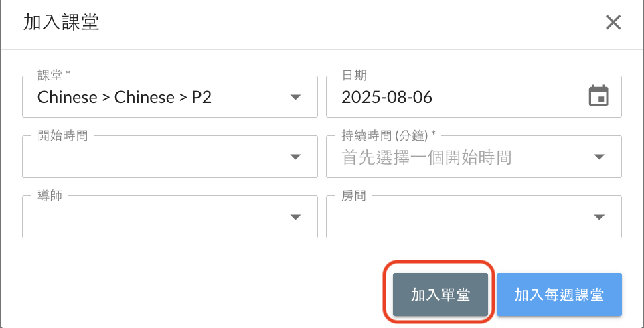Click the 加入課堂 dialog title

coord(61,23)
